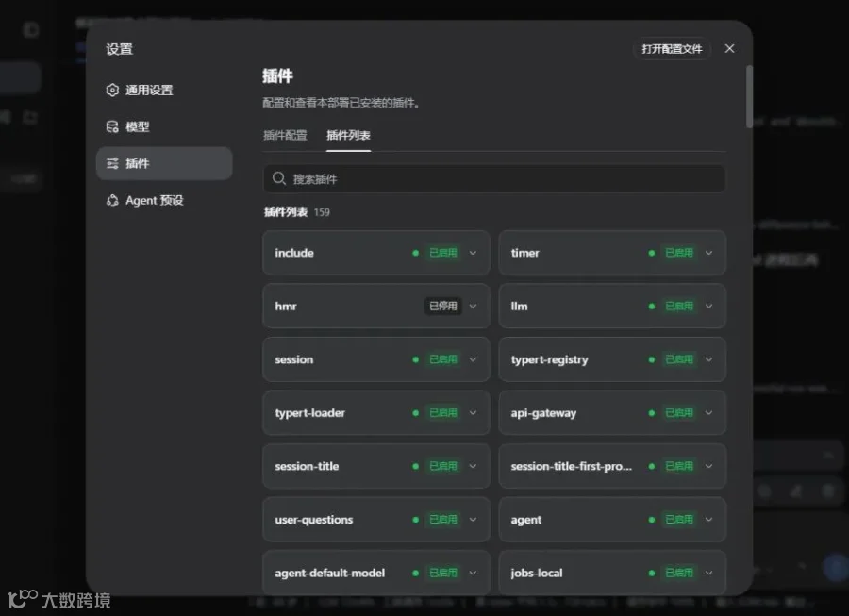Viewport: 849px width, 616px height.
Task: Open the Agent 预设 section
Action: click(x=164, y=200)
